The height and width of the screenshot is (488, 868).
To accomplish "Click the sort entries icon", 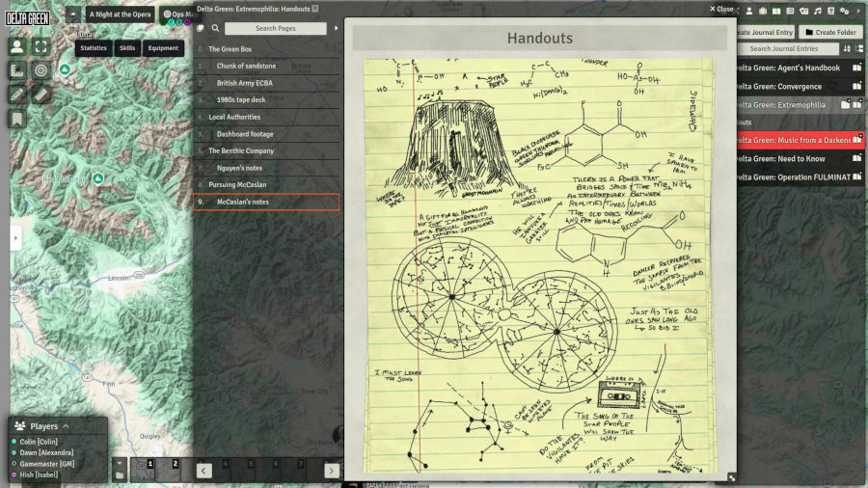I will pos(847,48).
